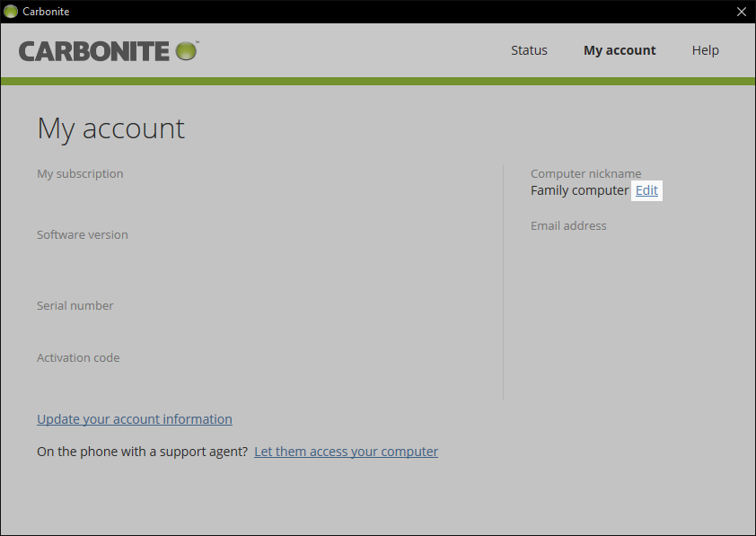Click the Carbonite title bar text
The height and width of the screenshot is (536, 756).
coord(46,12)
